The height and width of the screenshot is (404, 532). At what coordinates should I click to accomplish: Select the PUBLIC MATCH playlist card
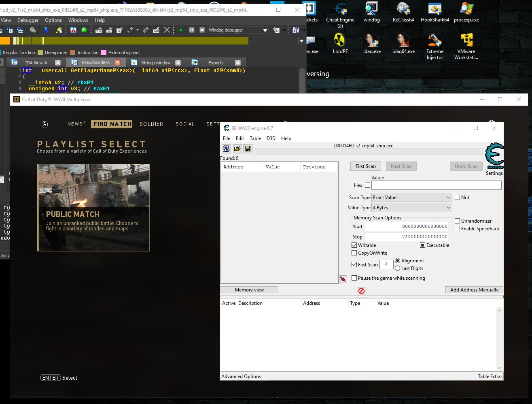[x=93, y=208]
